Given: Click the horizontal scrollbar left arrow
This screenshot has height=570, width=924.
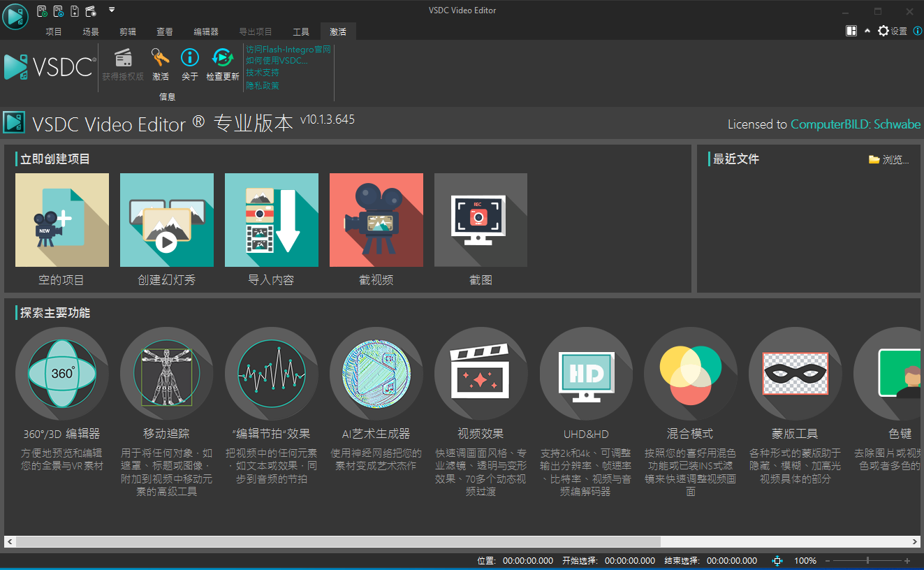Looking at the screenshot, I should [x=10, y=541].
